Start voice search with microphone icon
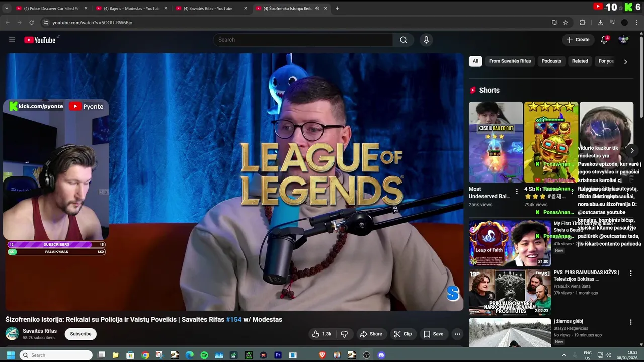This screenshot has width=644, height=362. tap(426, 40)
